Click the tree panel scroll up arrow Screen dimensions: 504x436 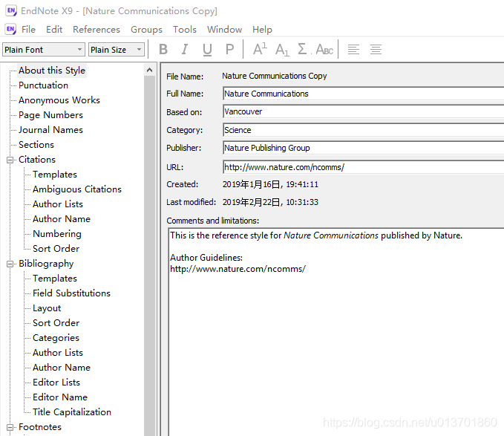click(149, 70)
